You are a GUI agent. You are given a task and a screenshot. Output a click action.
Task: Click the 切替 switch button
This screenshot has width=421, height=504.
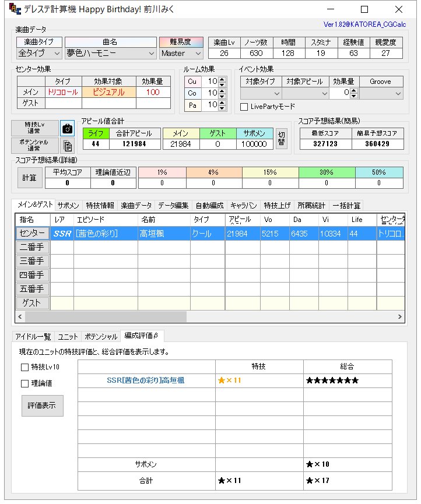pos(282,139)
